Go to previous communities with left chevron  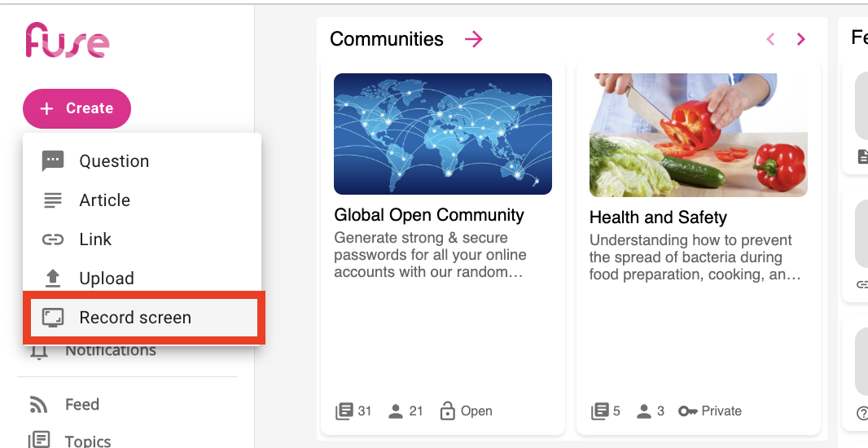(770, 39)
